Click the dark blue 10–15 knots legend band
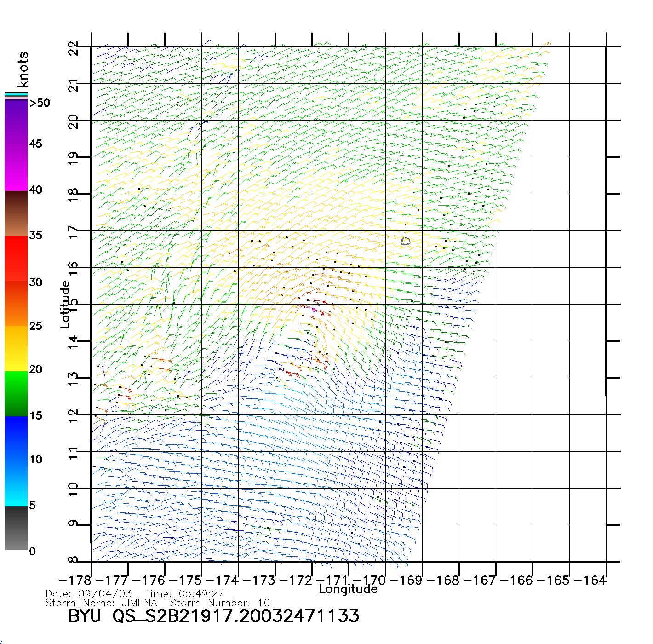The width and height of the screenshot is (653, 644). pyautogui.click(x=16, y=438)
